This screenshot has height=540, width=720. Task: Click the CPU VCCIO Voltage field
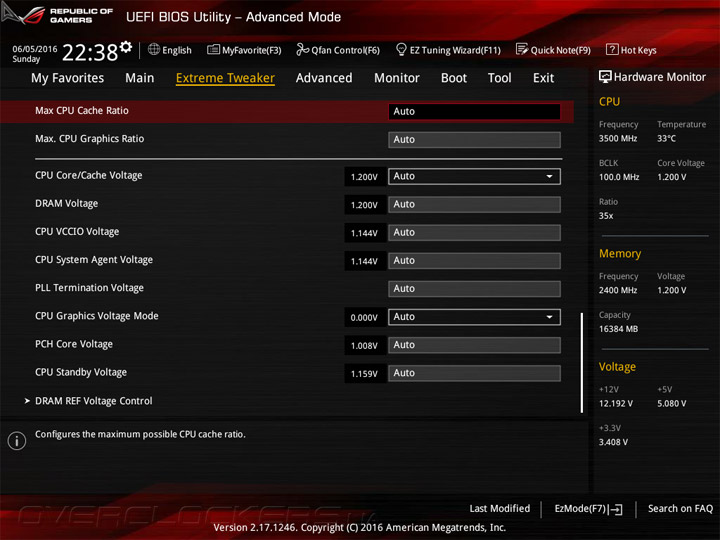click(x=474, y=232)
